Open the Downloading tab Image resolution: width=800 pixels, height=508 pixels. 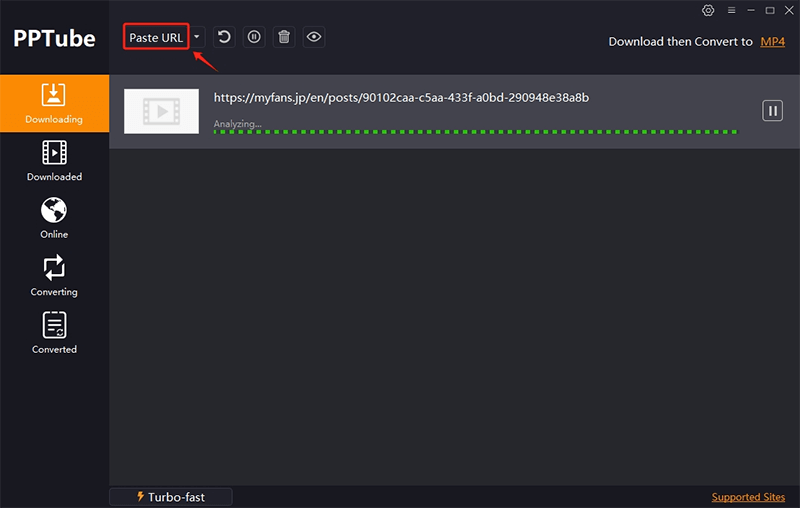point(54,104)
